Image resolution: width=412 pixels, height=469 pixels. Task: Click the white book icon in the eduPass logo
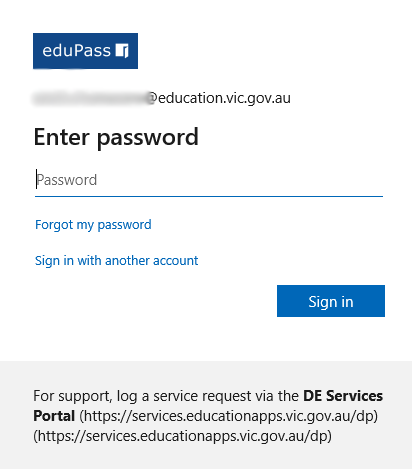point(122,51)
